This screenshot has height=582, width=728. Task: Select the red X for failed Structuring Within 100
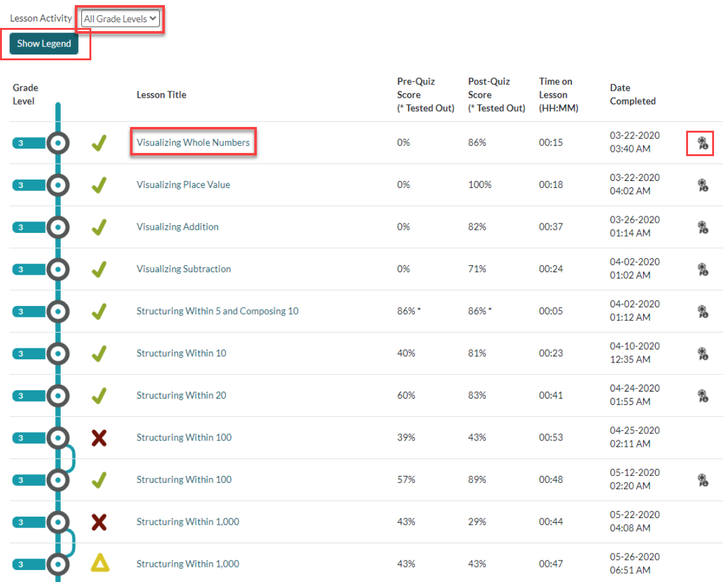coord(99,437)
